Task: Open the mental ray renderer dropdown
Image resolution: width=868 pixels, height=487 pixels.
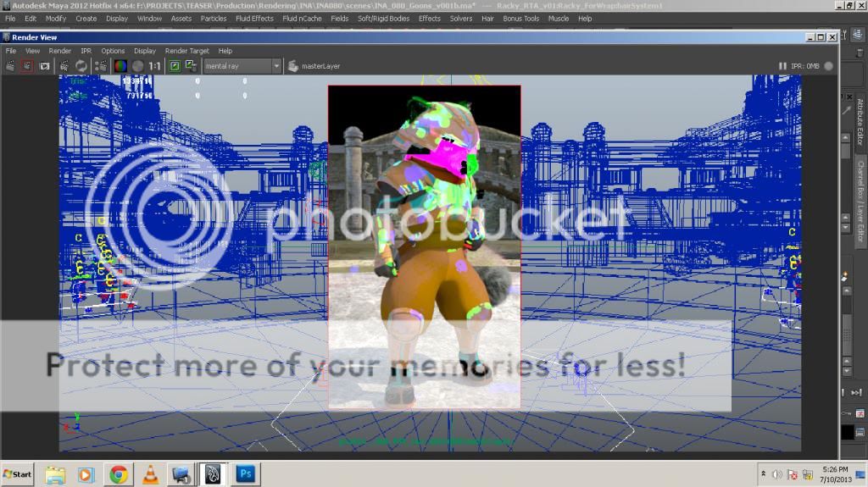Action: click(242, 66)
